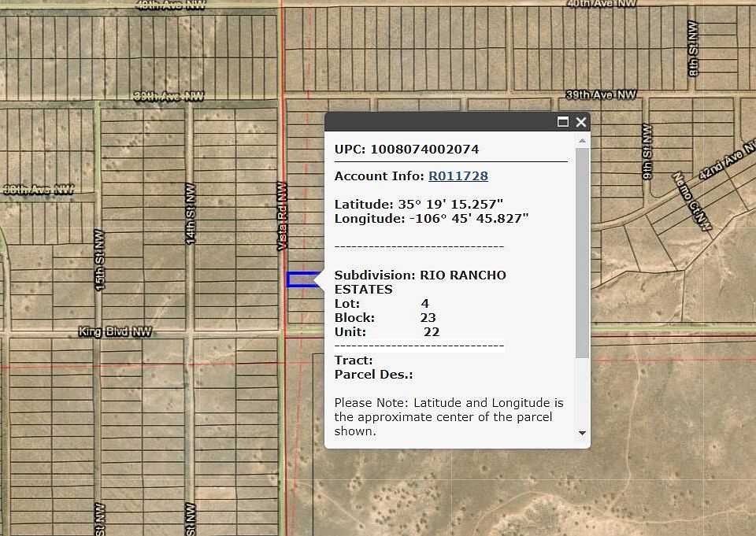Click the Parcel Des.: label

coord(373,375)
